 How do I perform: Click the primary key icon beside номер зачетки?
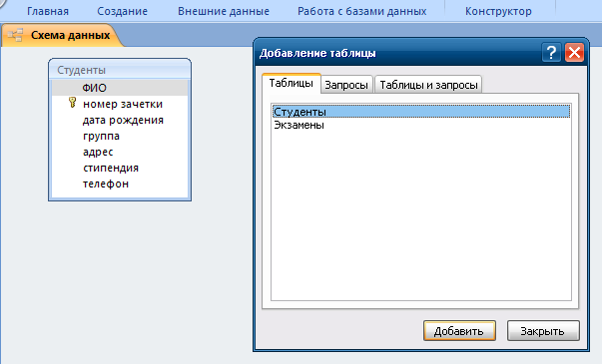(x=72, y=103)
